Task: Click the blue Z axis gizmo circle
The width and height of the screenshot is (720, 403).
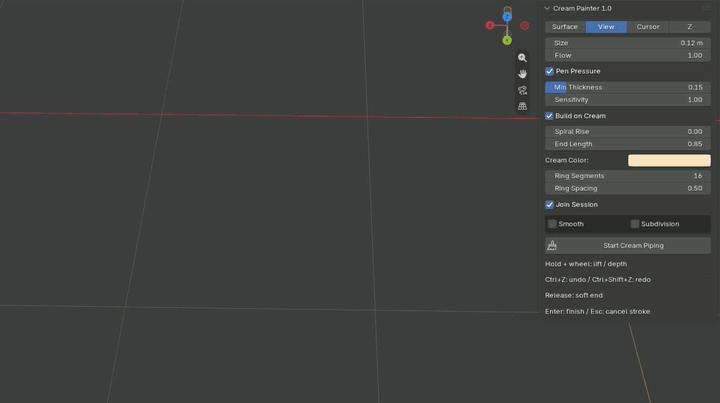Action: pyautogui.click(x=507, y=17)
